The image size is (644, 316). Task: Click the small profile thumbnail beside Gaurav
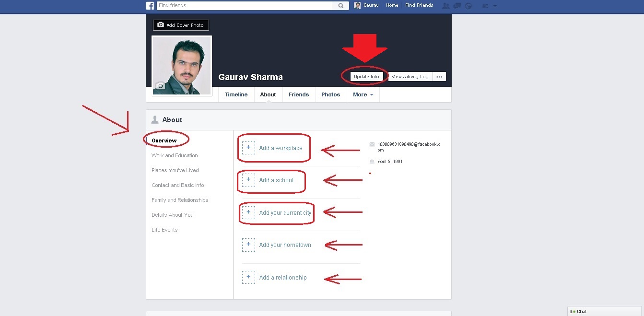[357, 6]
